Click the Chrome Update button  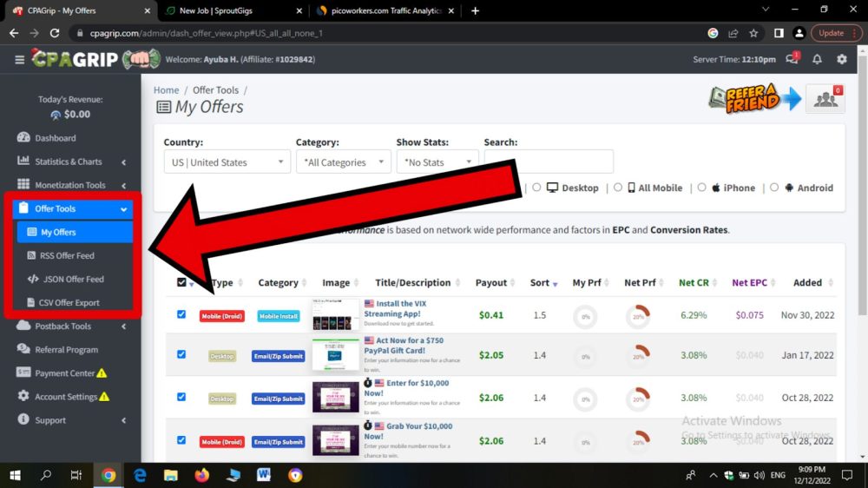click(837, 33)
